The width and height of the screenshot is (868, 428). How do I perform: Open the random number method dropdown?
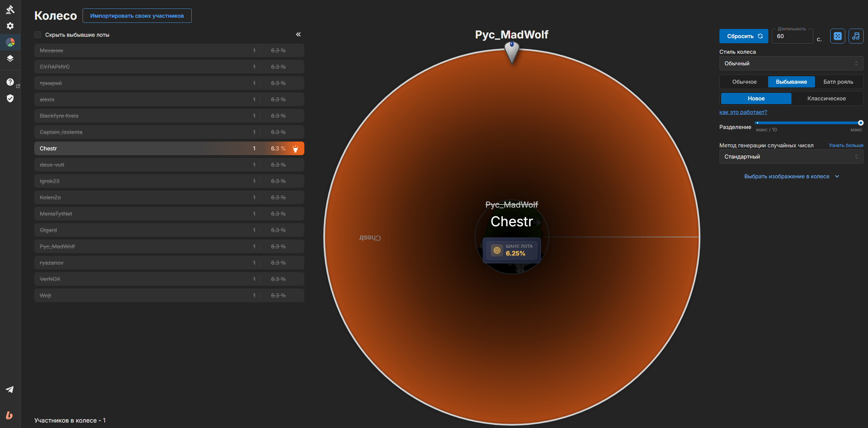(x=791, y=157)
